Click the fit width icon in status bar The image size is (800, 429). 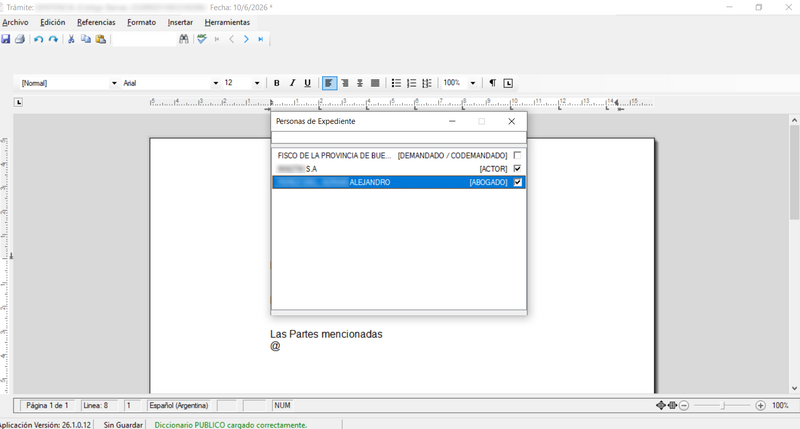(672, 406)
